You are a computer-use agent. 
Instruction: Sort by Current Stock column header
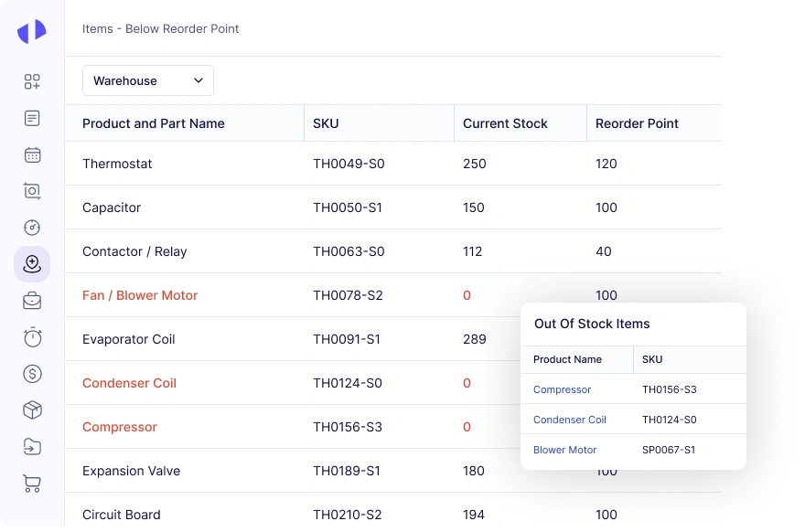(x=505, y=123)
